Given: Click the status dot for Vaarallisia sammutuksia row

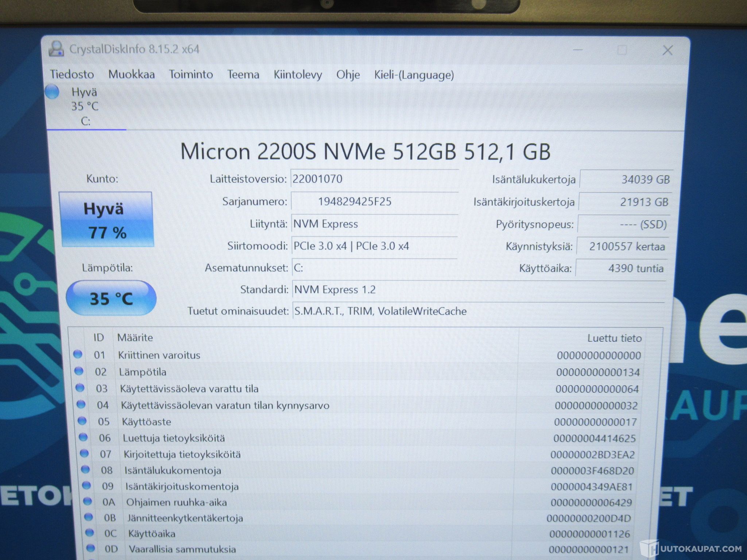Looking at the screenshot, I should (x=90, y=548).
